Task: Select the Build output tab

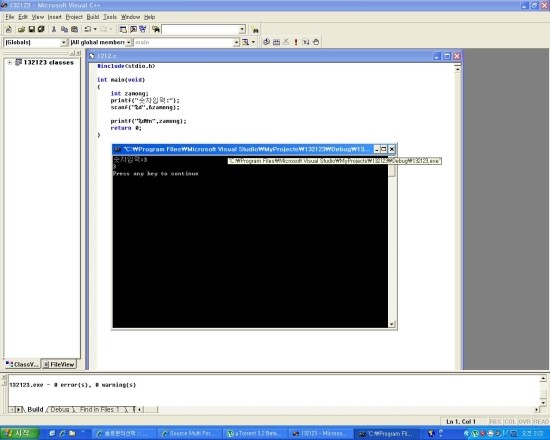Action: (x=35, y=409)
